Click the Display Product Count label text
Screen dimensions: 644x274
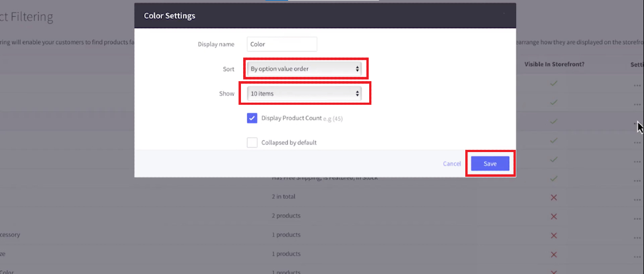click(291, 118)
